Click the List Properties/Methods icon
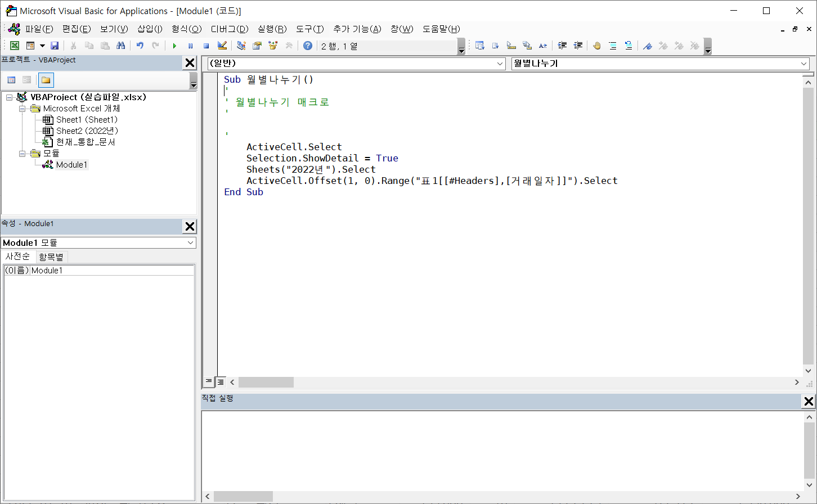The height and width of the screenshot is (504, 817). 479,46
